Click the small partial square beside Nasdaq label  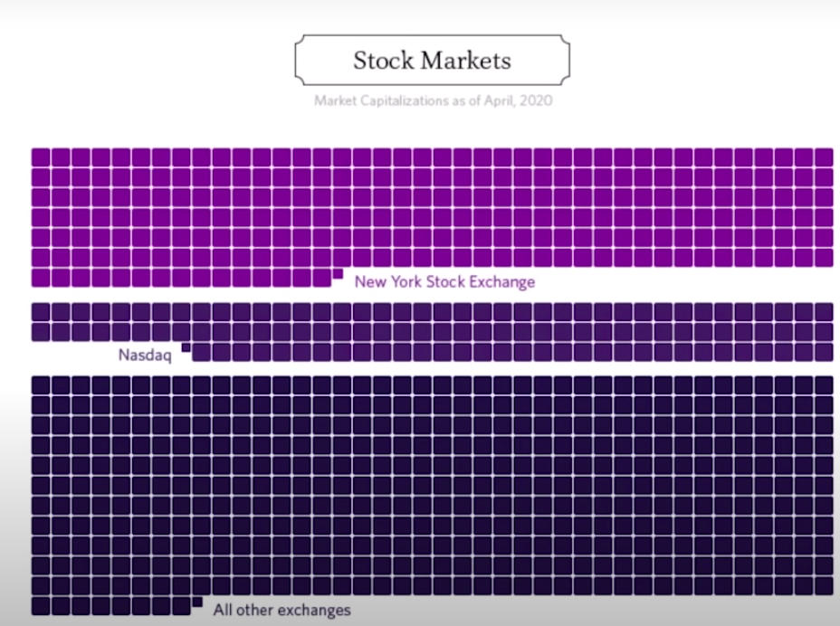[186, 347]
